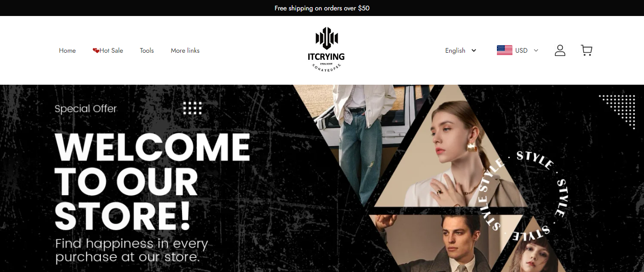Click the man in gray coat photo

pyautogui.click(x=446, y=243)
